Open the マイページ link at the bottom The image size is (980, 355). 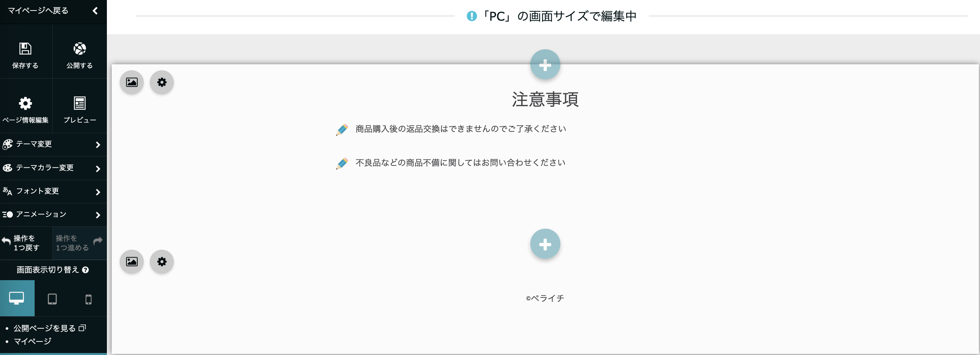coord(32,341)
